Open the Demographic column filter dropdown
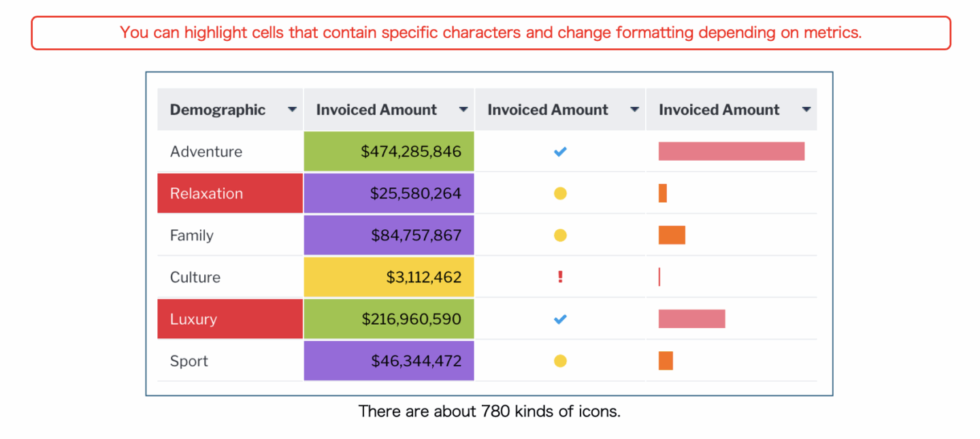 click(292, 109)
